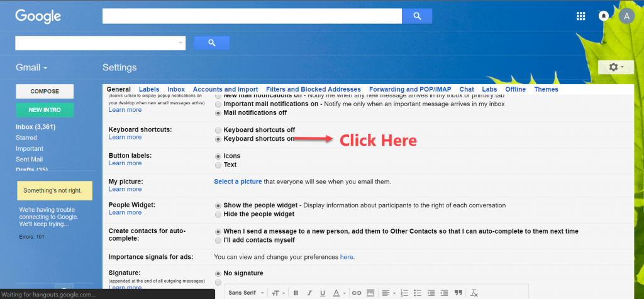The image size is (644, 299).
Task: Insert a quote block in signature
Action: pos(458,293)
